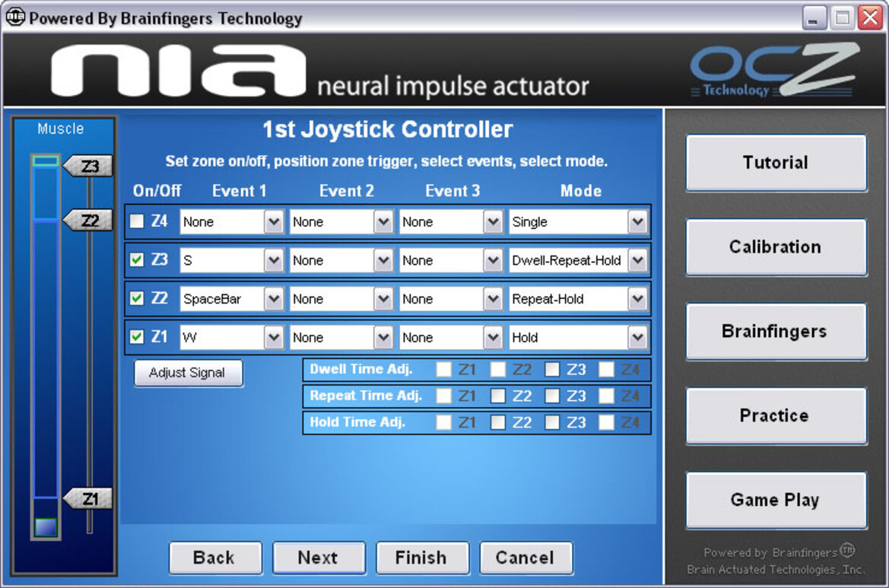The width and height of the screenshot is (889, 588).
Task: Open Z2 Mode dropdown showing Repeat-Hold
Action: pyautogui.click(x=578, y=299)
